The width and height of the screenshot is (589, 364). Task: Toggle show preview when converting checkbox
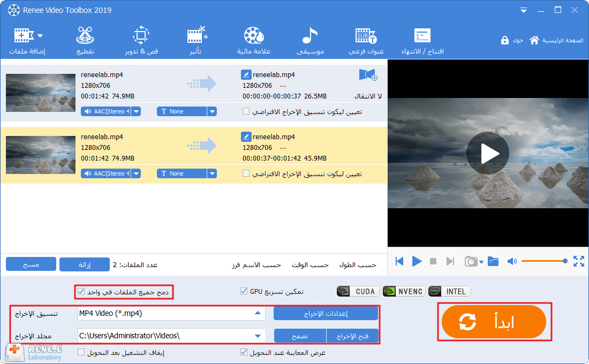coord(244,352)
